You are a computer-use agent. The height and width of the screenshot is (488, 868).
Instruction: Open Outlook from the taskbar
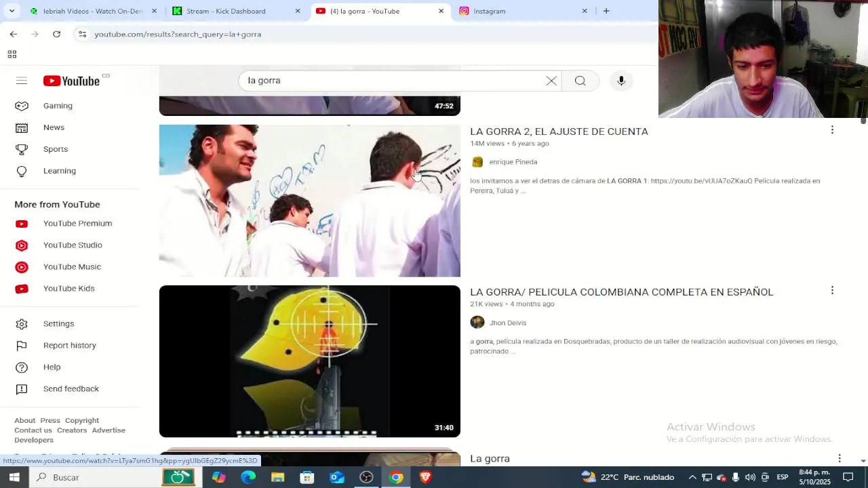[337, 477]
